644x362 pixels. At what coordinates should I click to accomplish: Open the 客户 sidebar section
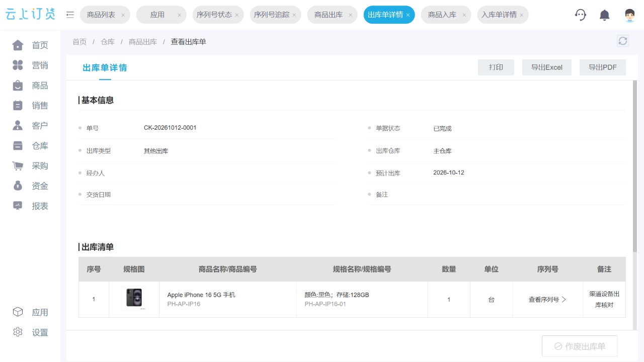[30, 126]
